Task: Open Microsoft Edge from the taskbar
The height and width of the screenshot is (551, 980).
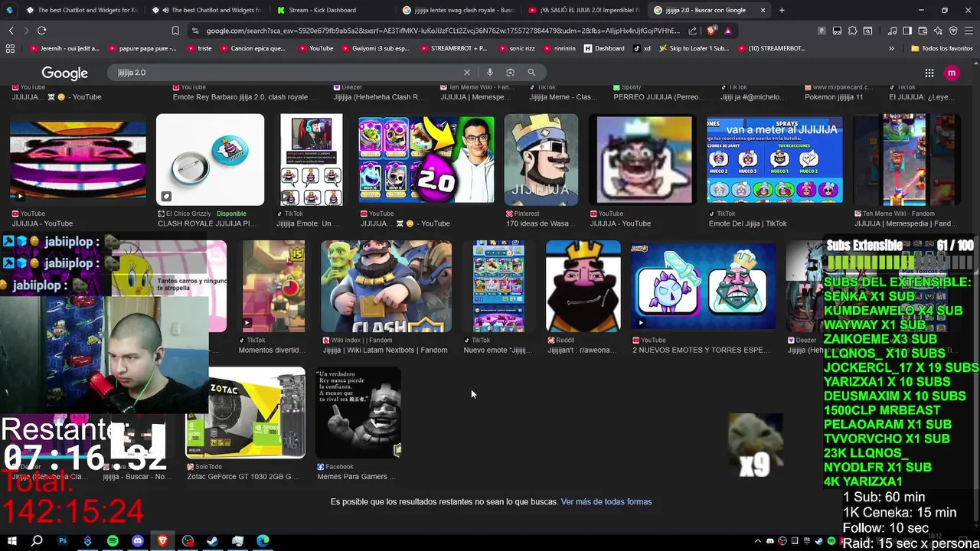Action: click(x=263, y=541)
